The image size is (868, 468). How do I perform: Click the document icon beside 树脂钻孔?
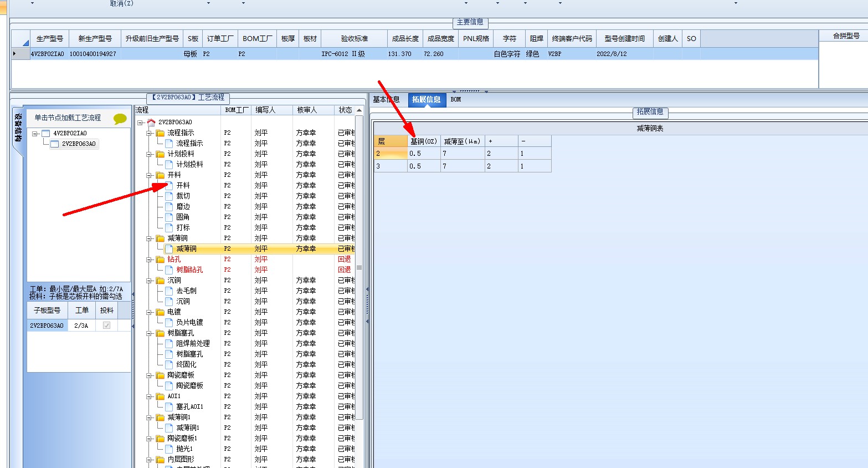(x=169, y=269)
